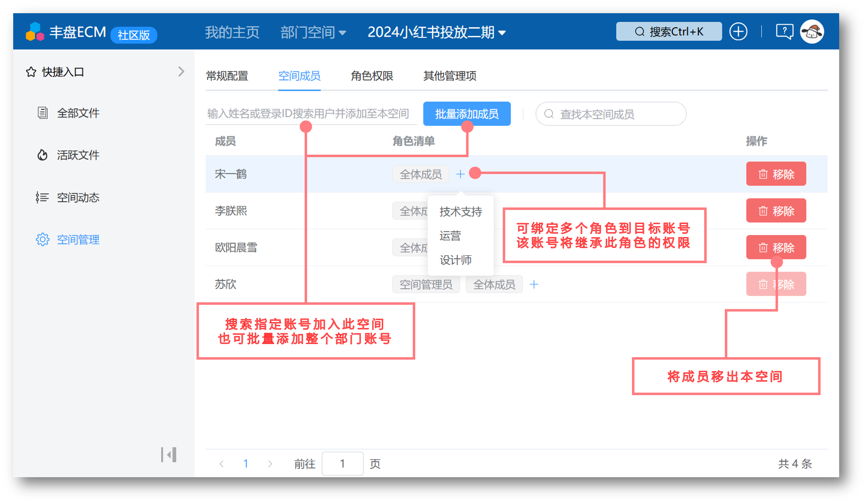The height and width of the screenshot is (504, 866).
Task: Click member name 苏欣
Action: [x=225, y=284]
